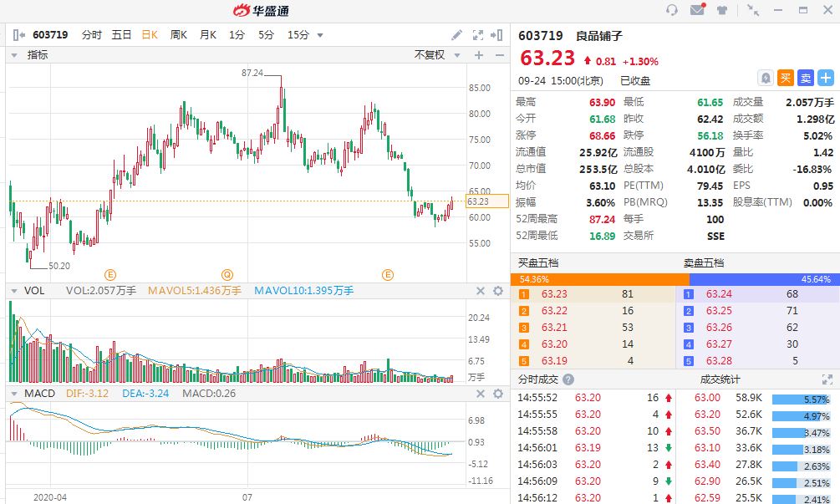840x504 pixels.
Task: Close the MACD indicator panel
Action: tap(481, 393)
